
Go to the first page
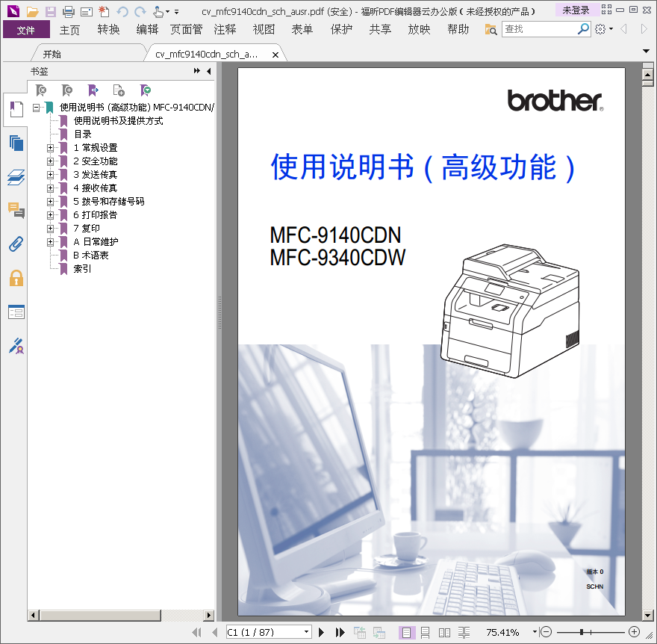(196, 632)
